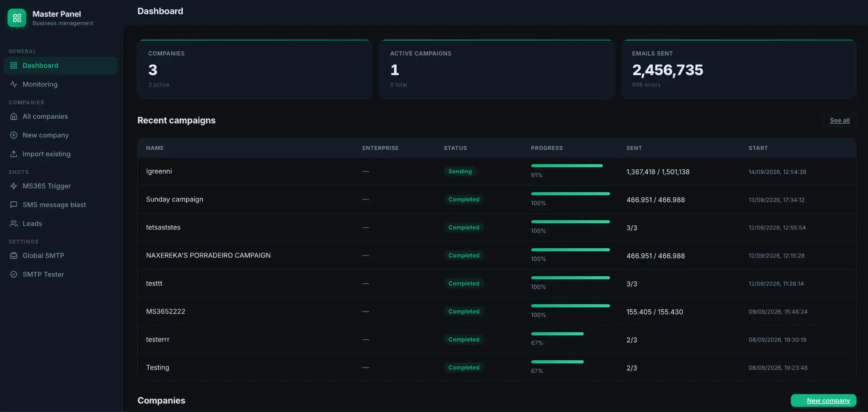Click the Sunday campaign progress bar
Viewport: 868px width, 412px height.
point(570,193)
